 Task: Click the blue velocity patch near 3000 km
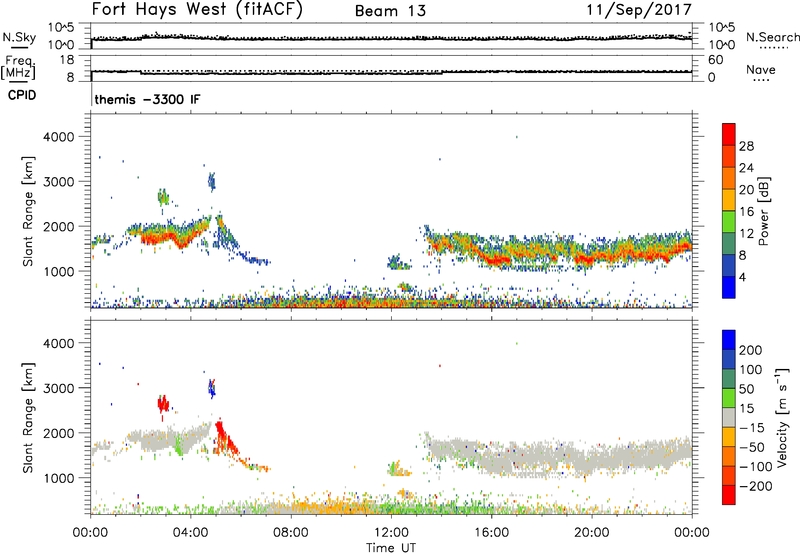click(212, 389)
